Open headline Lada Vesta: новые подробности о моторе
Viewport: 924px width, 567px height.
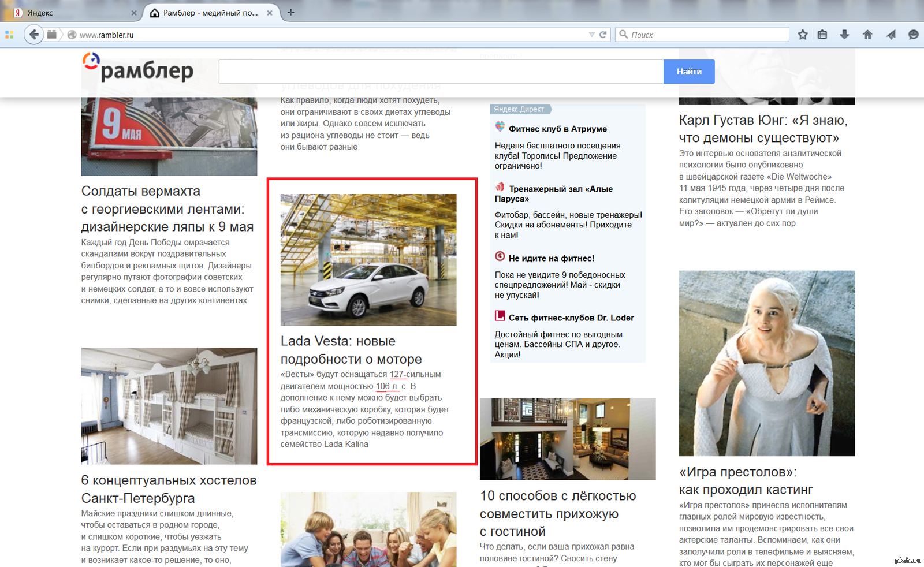click(x=351, y=350)
